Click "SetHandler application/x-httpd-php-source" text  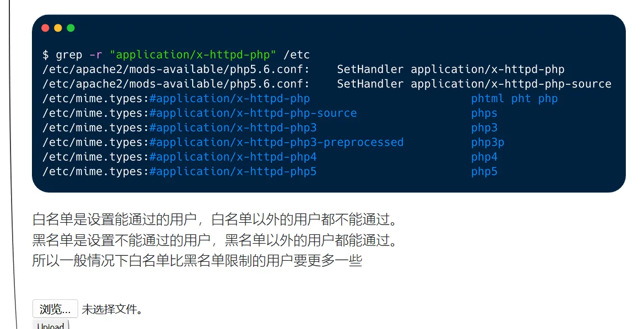click(474, 84)
